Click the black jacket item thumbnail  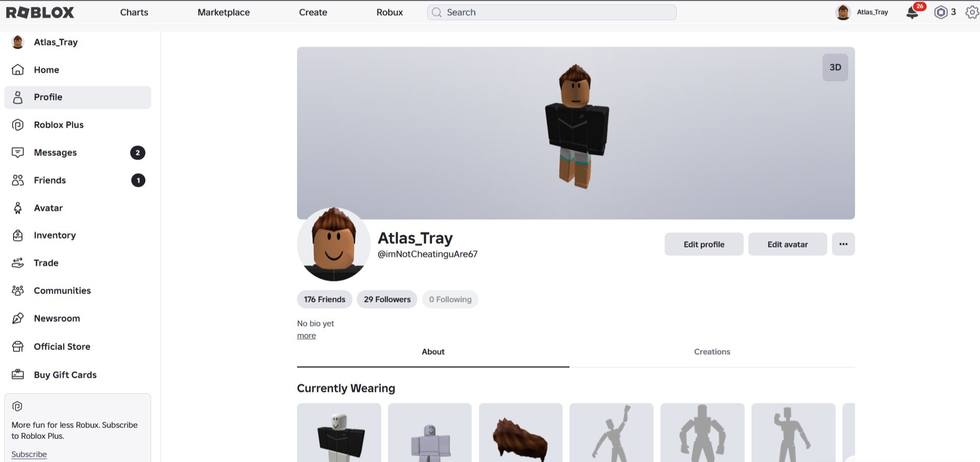pyautogui.click(x=339, y=432)
